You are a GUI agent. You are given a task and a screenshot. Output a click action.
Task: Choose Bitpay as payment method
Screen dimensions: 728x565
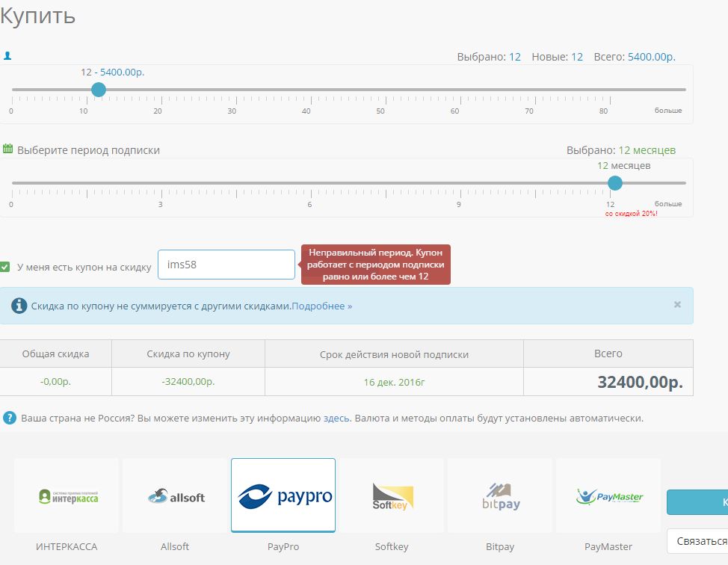click(500, 495)
